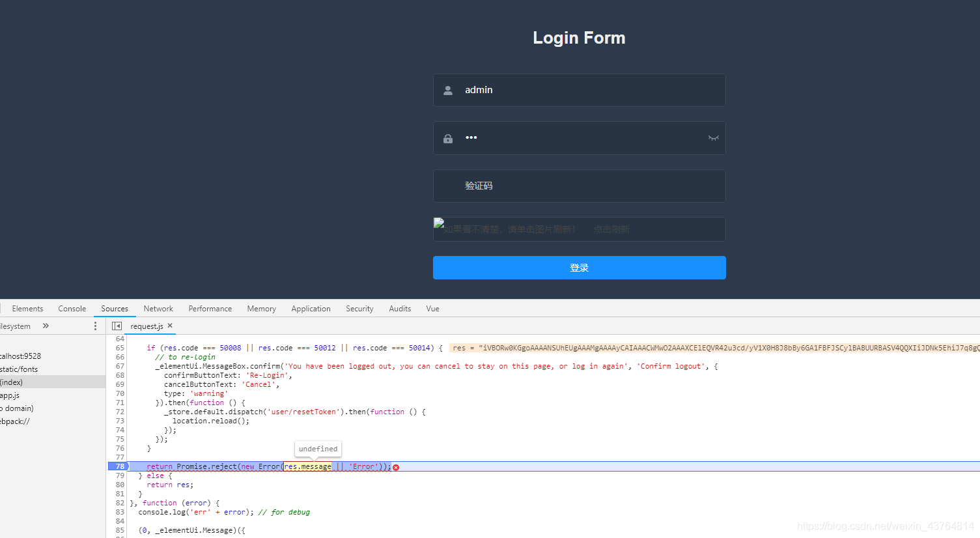
Task: Toggle password visibility eye icon
Action: click(x=714, y=138)
